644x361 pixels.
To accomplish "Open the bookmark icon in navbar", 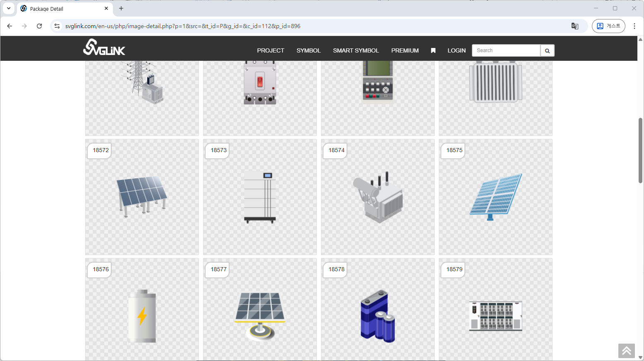I will click(x=433, y=50).
